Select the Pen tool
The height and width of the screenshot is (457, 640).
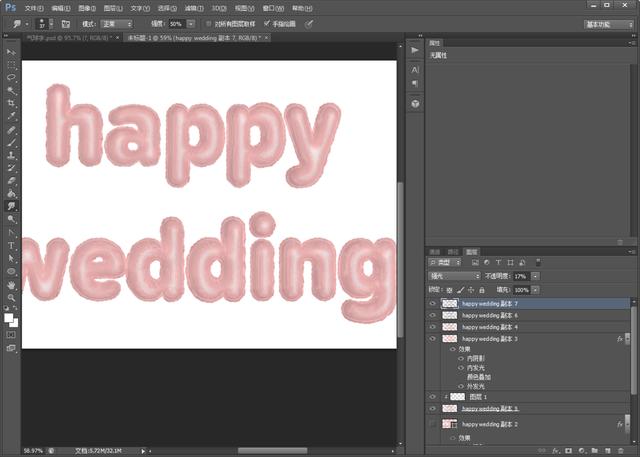tap(11, 233)
